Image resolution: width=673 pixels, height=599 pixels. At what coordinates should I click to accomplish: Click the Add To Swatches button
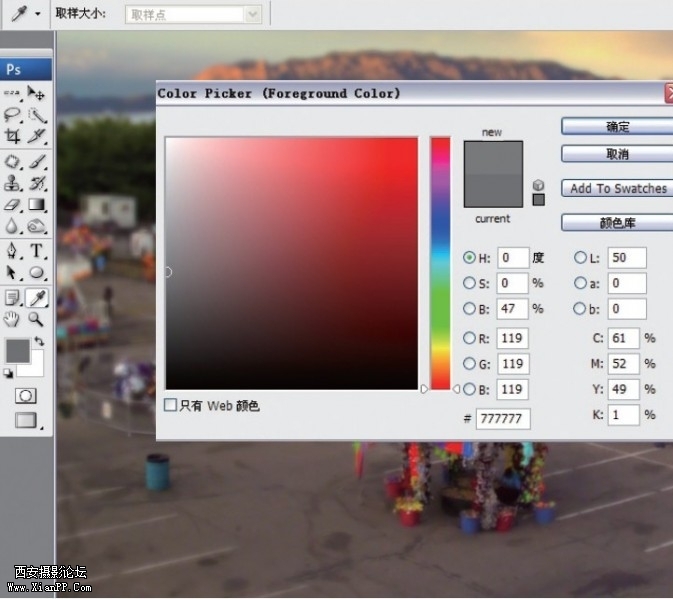point(616,188)
